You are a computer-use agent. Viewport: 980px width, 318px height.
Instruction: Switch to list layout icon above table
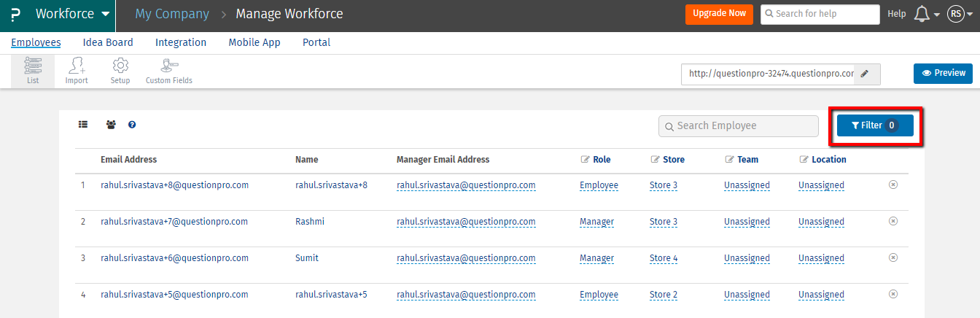(83, 125)
